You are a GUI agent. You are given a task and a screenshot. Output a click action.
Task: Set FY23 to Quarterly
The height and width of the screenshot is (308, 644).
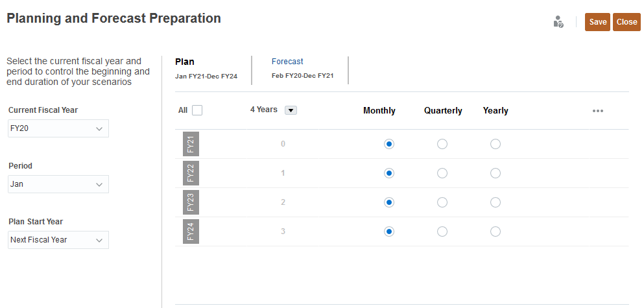(442, 202)
